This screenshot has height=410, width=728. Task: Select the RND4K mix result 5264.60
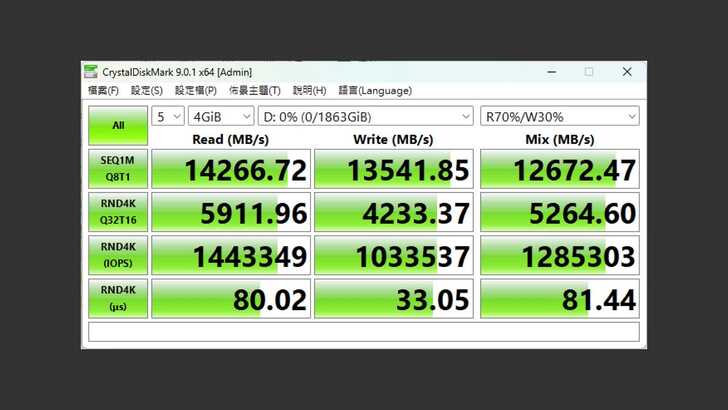(x=559, y=212)
